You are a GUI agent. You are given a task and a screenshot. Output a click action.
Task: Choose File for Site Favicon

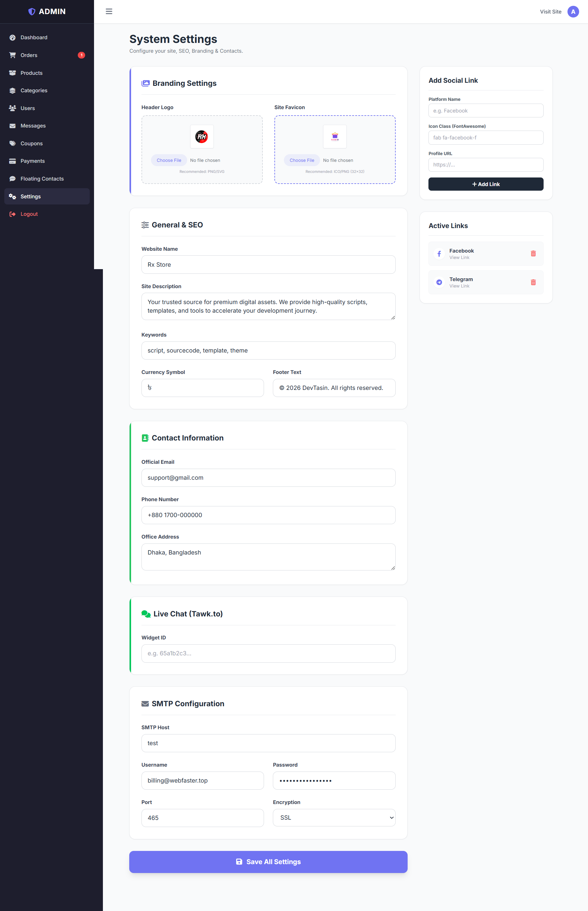pos(302,161)
